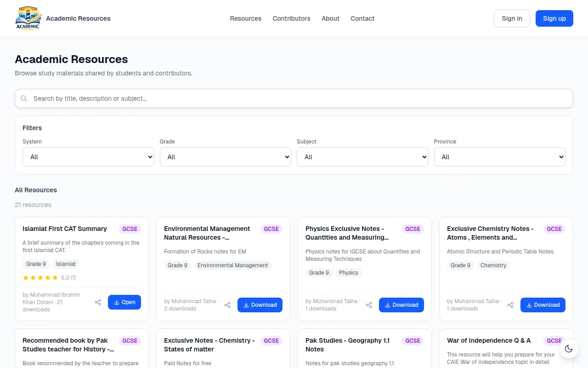Share the Environmental Management Natural Resources card
Screen dimensions: 588x368
point(227,305)
